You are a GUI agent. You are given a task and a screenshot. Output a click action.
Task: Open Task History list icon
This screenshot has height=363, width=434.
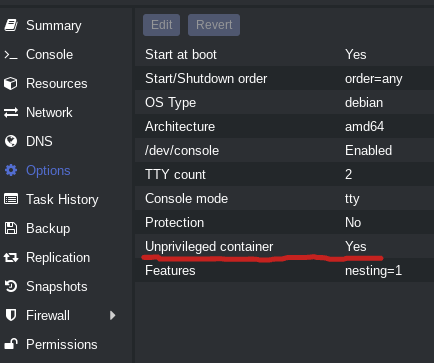11,199
